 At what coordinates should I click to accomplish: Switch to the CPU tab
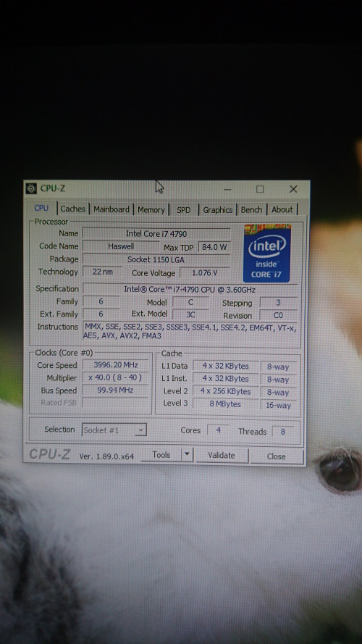[41, 208]
